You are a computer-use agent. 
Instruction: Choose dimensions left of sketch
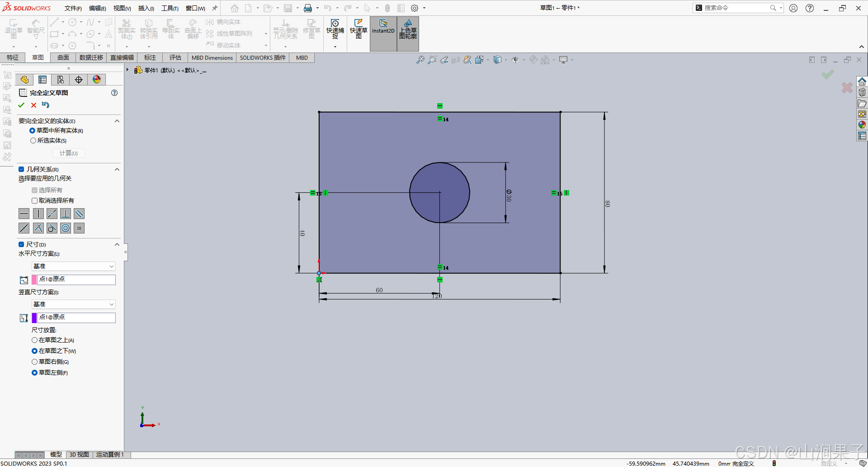point(34,372)
